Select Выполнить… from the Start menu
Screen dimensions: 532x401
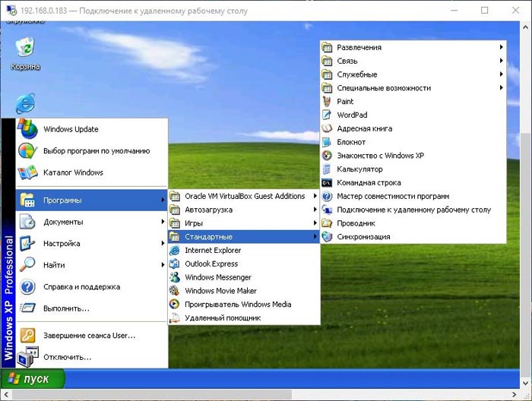pyautogui.click(x=92, y=308)
